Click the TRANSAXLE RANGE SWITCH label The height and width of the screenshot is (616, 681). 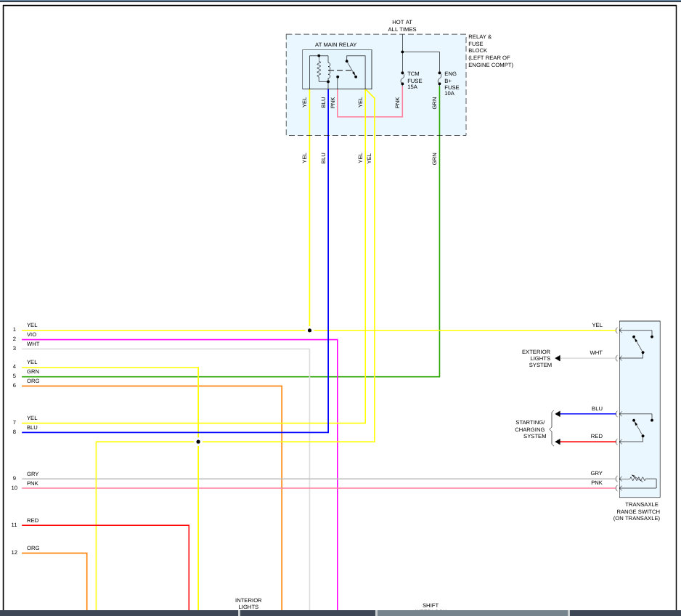(x=637, y=511)
